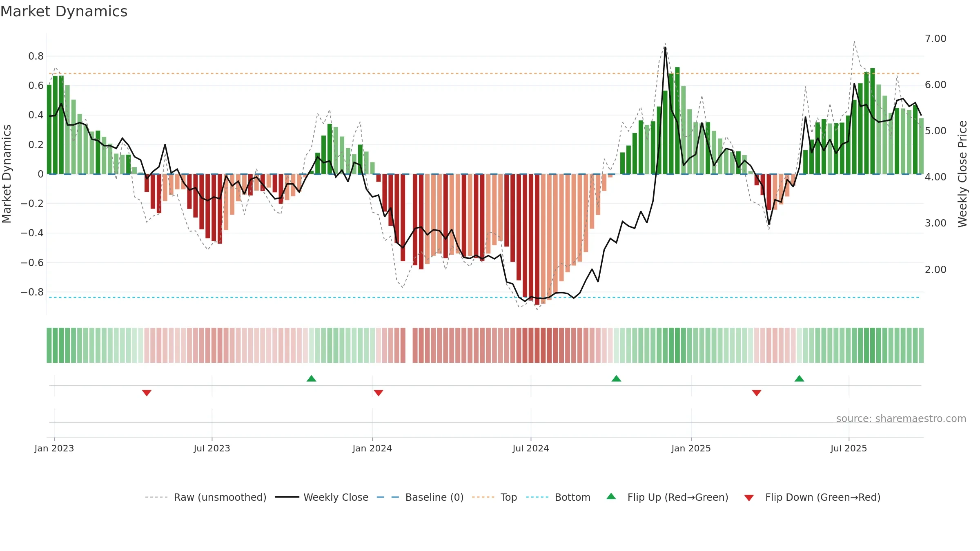Click the 3.00 price tick label
Image resolution: width=980 pixels, height=551 pixels.
click(x=935, y=223)
